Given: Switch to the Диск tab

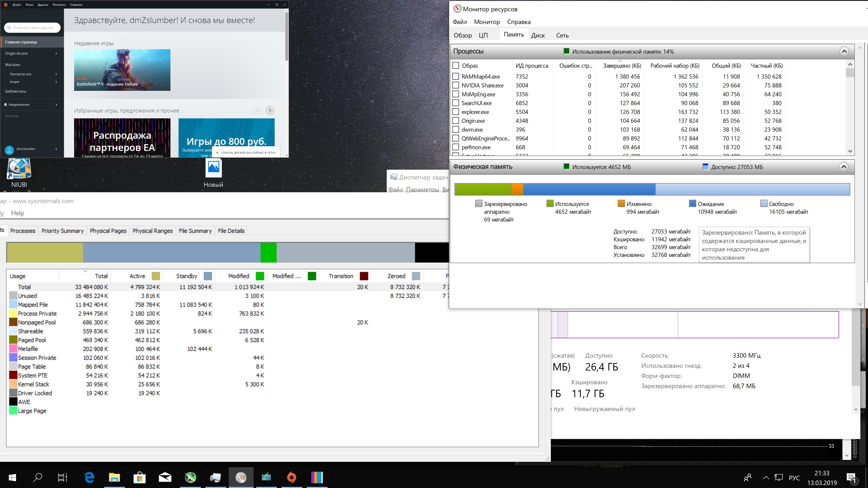Looking at the screenshot, I should pos(538,35).
